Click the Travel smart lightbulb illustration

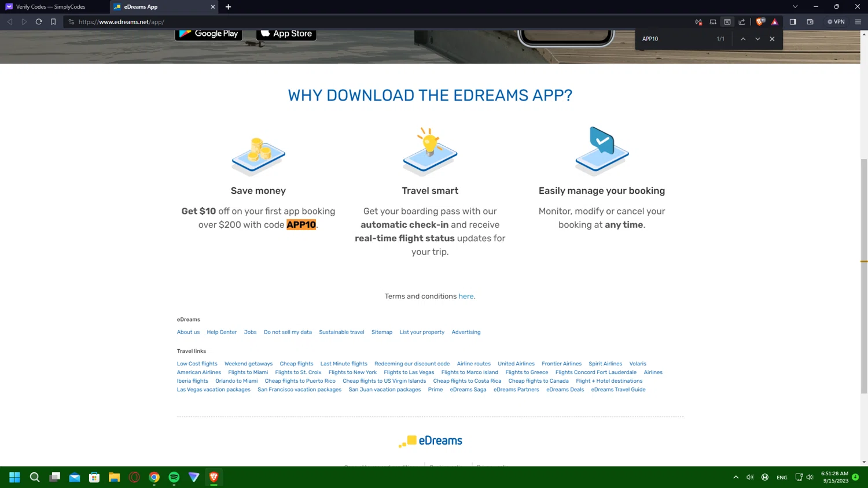(x=430, y=151)
